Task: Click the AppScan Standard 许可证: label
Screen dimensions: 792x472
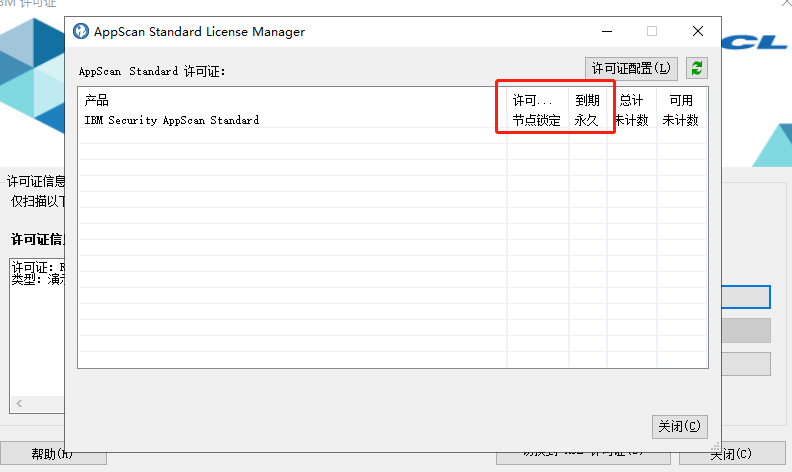Action: pyautogui.click(x=152, y=71)
